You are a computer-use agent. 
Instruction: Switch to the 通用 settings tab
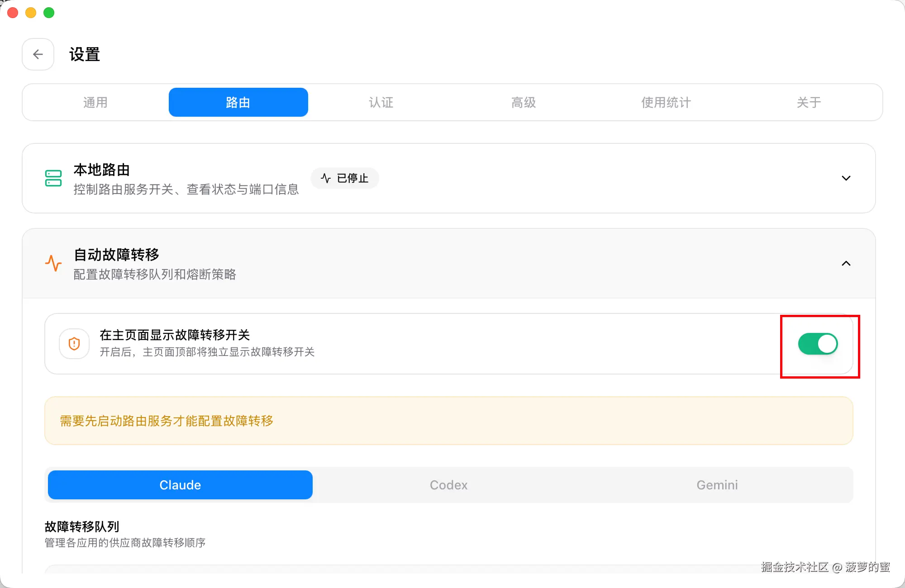tap(95, 102)
